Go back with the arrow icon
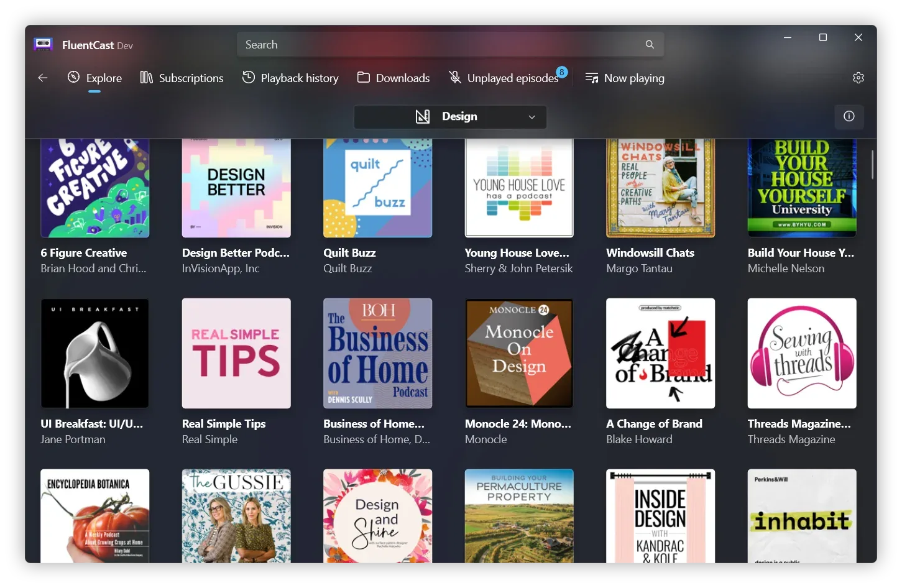This screenshot has width=902, height=588. [43, 78]
